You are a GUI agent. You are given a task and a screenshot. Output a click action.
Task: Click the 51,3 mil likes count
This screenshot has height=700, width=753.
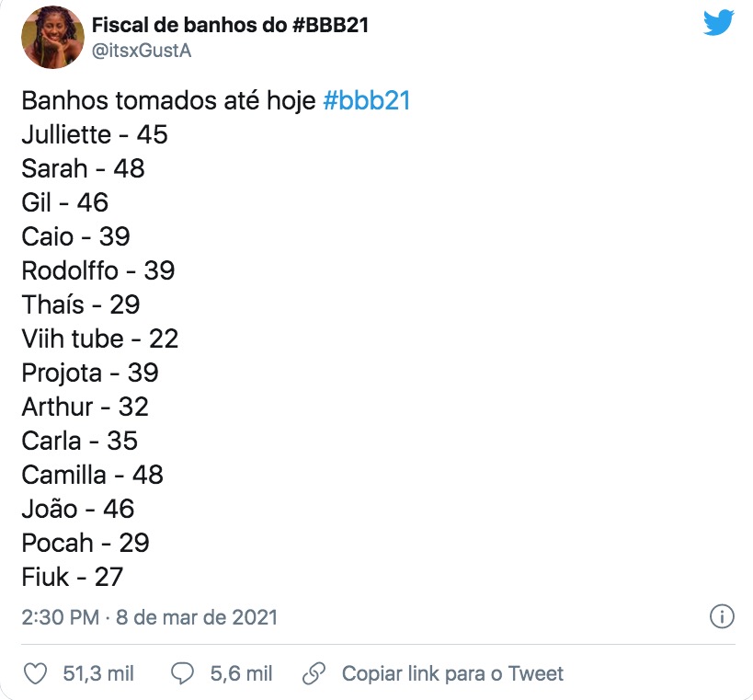pyautogui.click(x=98, y=674)
